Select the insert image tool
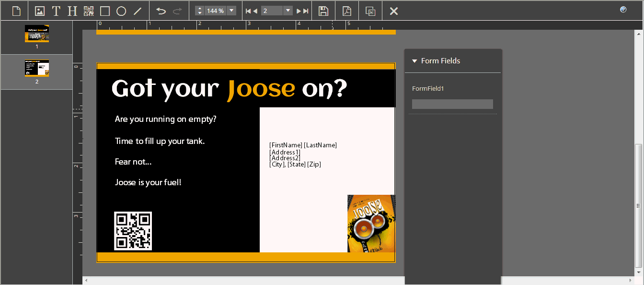 pyautogui.click(x=40, y=11)
